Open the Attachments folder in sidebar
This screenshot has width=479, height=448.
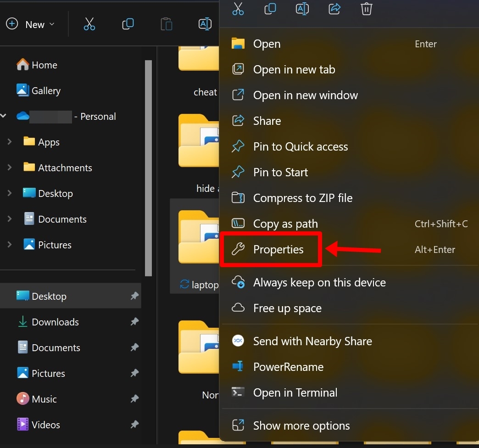tap(58, 168)
